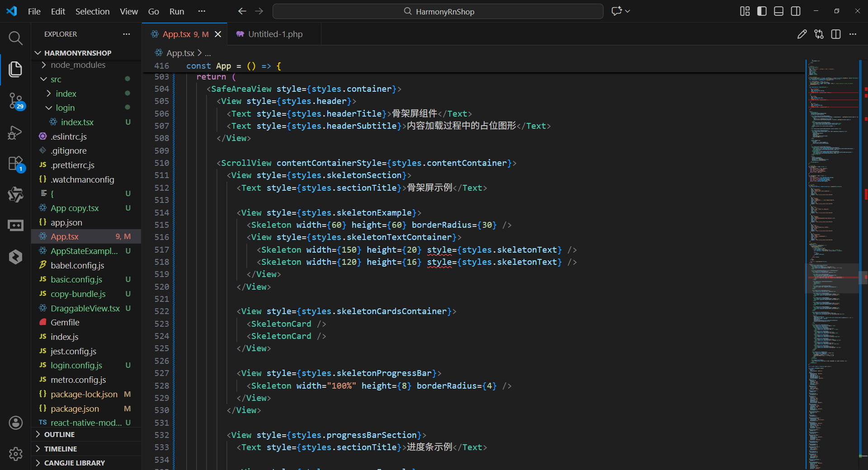The image size is (868, 470).
Task: Toggle the Secondary Side Bar visibility
Action: coord(796,11)
